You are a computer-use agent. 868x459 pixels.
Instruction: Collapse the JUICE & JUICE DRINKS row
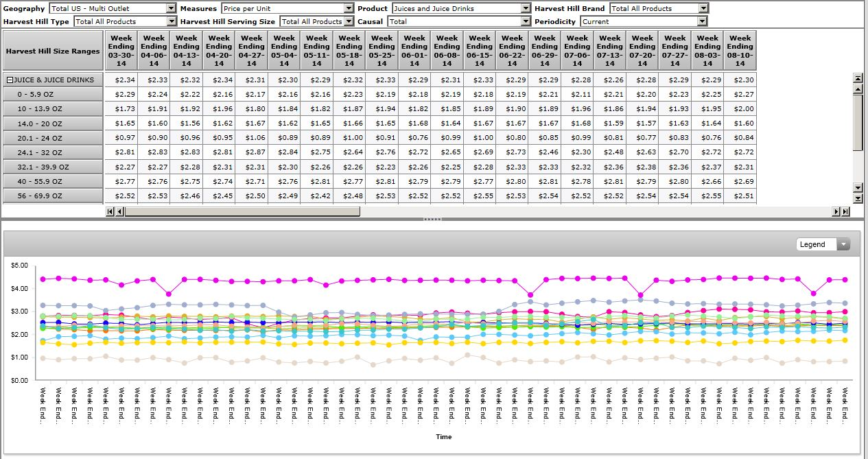[10, 80]
